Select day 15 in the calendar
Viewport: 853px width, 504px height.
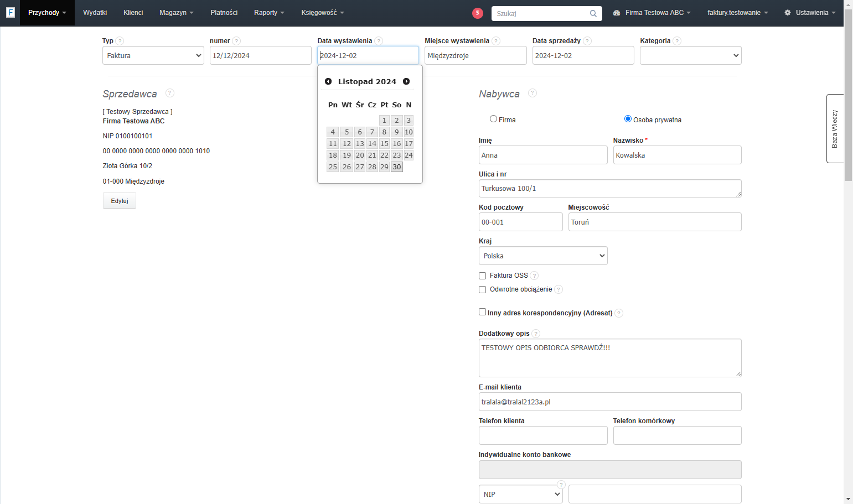[x=384, y=144]
